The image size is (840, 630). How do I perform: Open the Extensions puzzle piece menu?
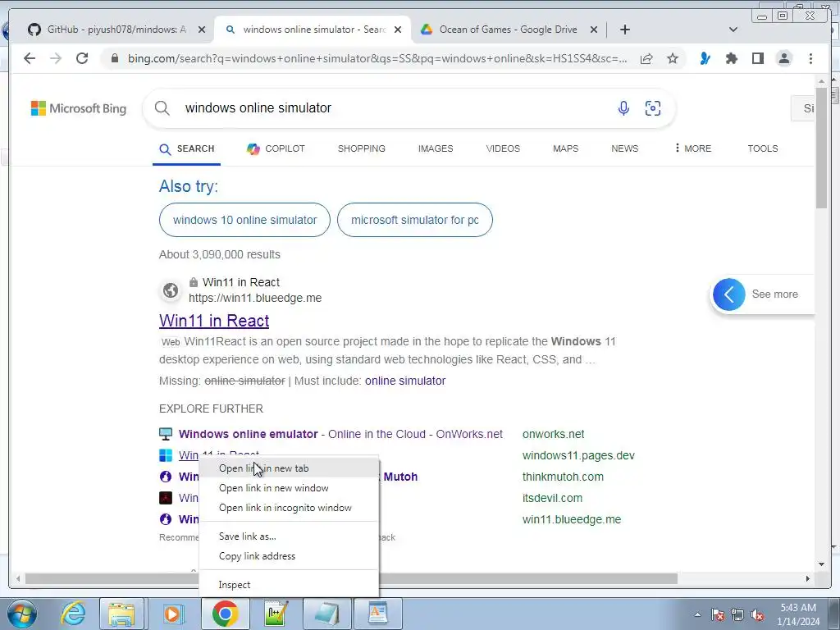pyautogui.click(x=731, y=58)
